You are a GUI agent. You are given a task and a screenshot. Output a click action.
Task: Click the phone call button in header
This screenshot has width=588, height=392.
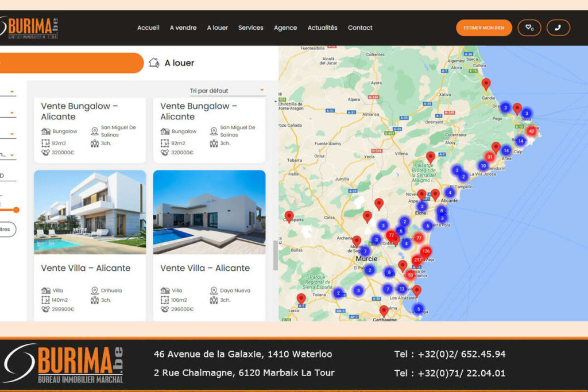pos(558,28)
